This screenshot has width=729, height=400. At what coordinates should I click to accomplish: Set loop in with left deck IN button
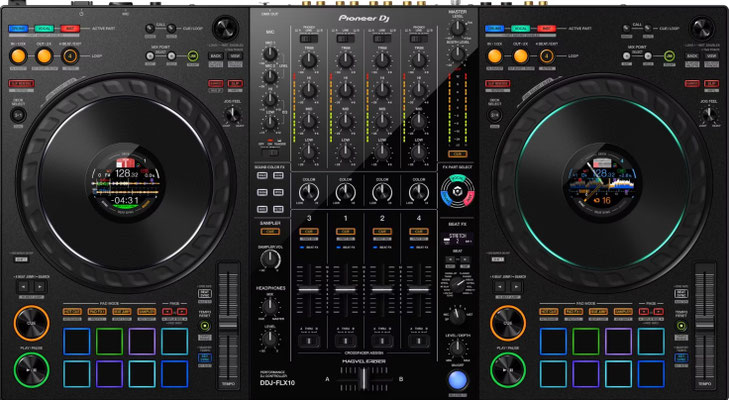[18, 56]
